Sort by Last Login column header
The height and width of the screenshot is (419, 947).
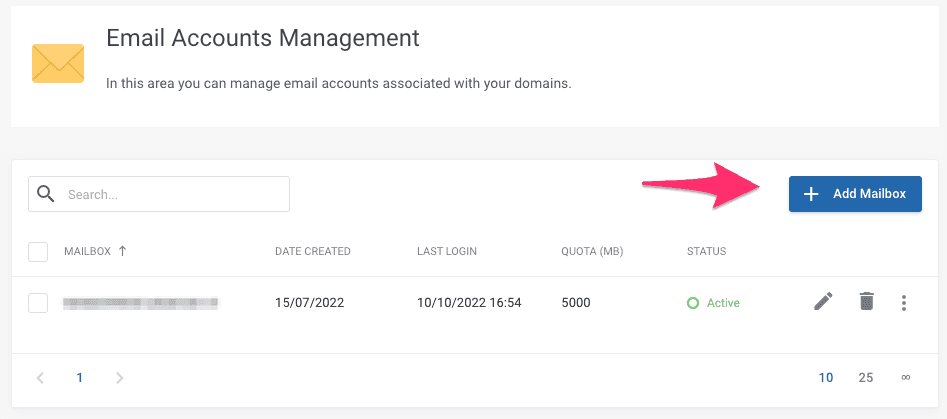tap(447, 252)
